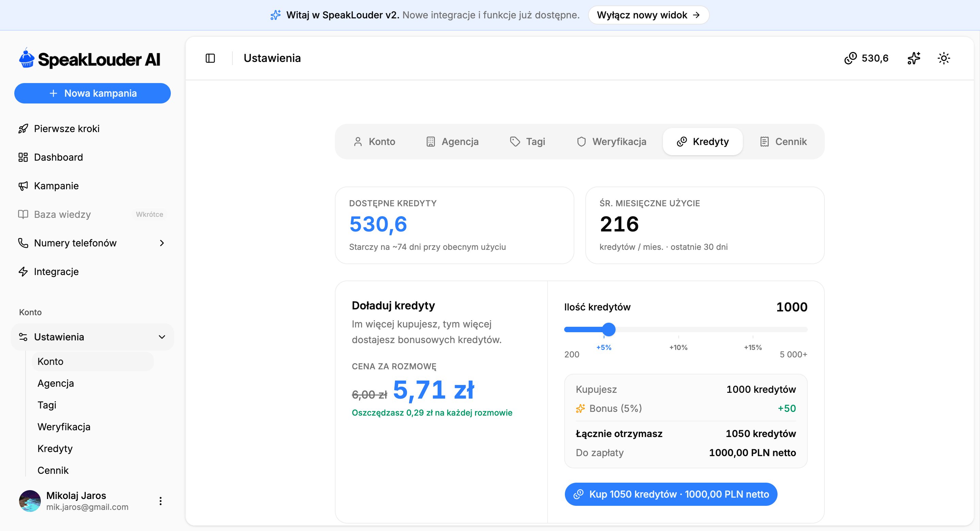Open the sparkles AI icon in header
The height and width of the screenshot is (531, 980).
pos(913,58)
